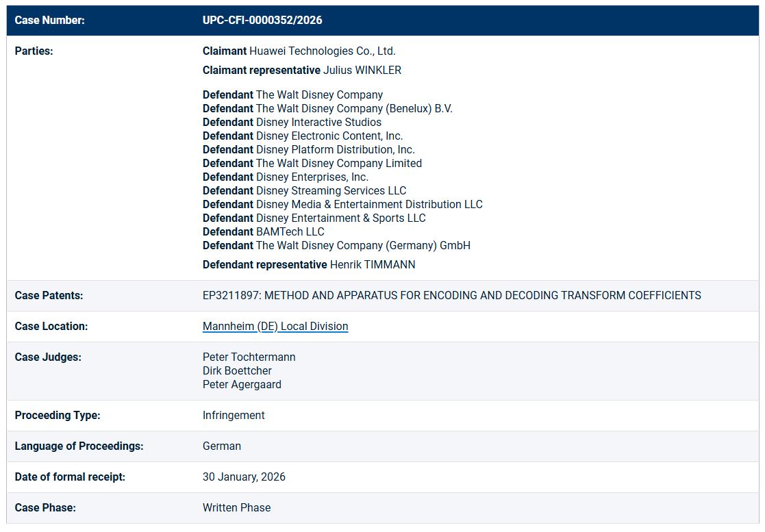Click the Infringement proceeding type value
Image resolution: width=765 pixels, height=532 pixels.
click(x=234, y=416)
